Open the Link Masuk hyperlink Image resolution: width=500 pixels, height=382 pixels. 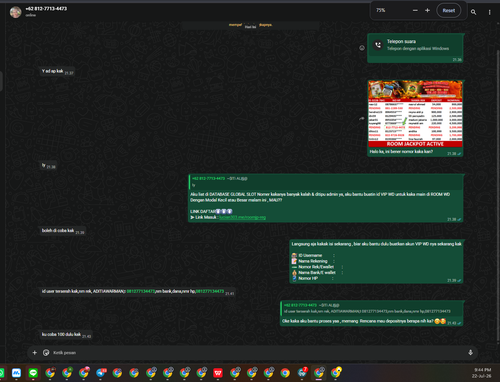pyautogui.click(x=242, y=217)
